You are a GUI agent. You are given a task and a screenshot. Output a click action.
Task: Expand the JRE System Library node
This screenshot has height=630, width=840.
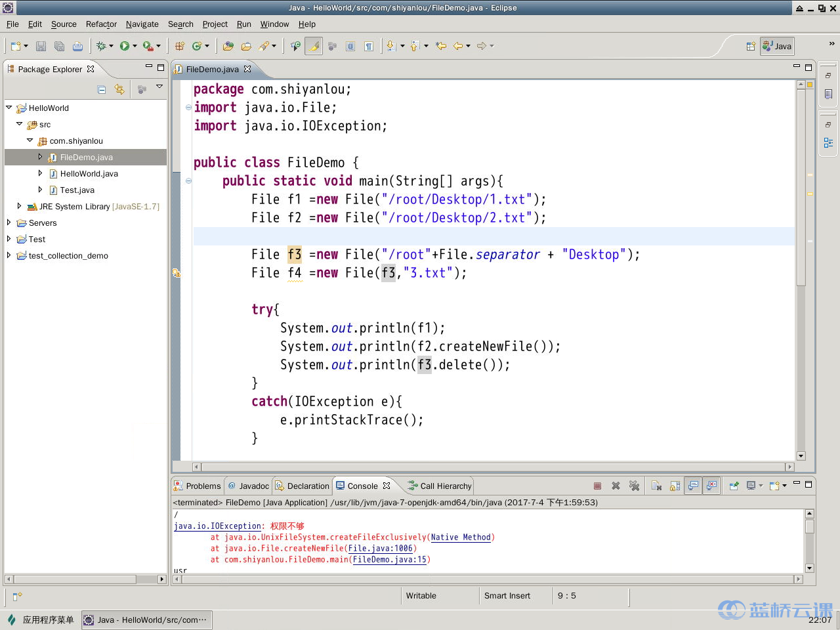[x=19, y=206]
